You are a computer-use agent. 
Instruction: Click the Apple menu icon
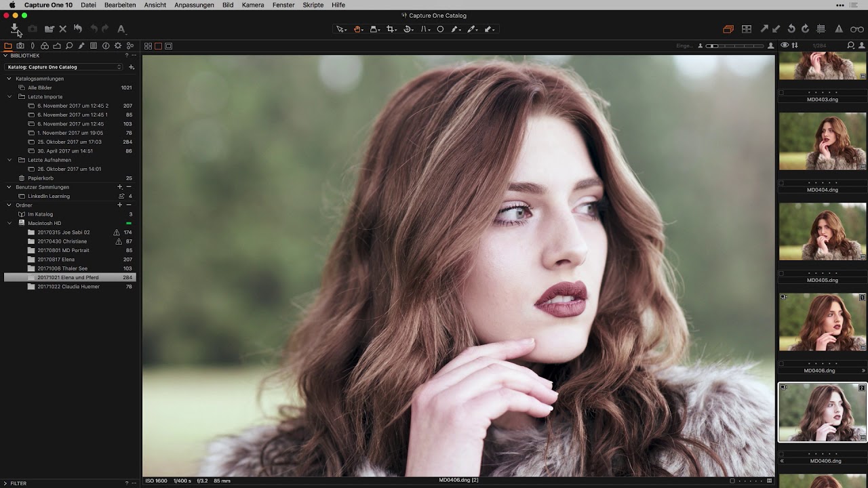[12, 5]
